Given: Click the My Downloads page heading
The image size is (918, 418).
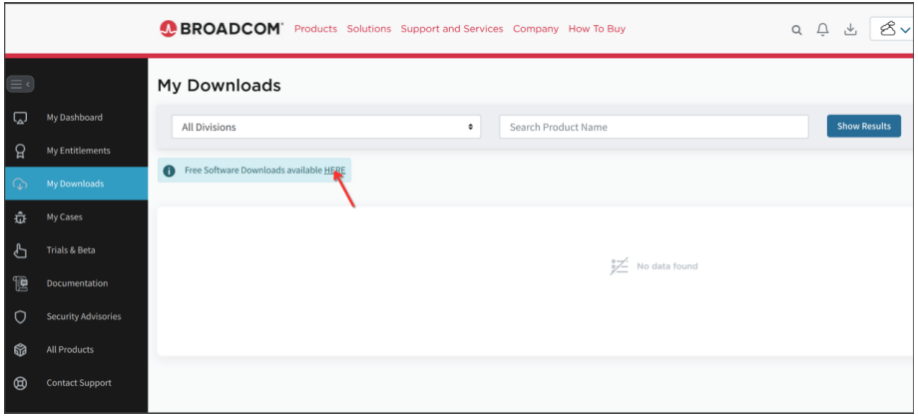Looking at the screenshot, I should [219, 86].
